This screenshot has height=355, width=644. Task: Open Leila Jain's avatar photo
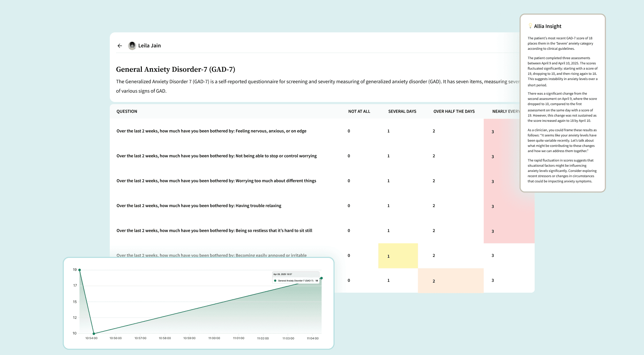pos(132,46)
